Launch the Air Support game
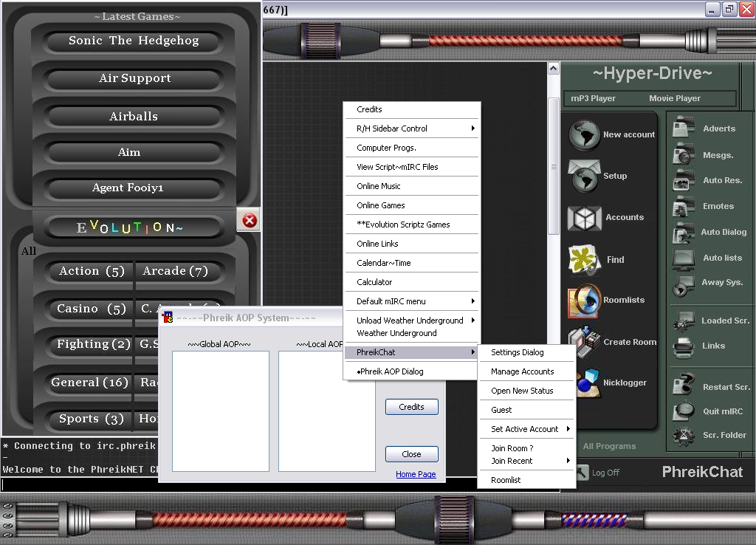The width and height of the screenshot is (756, 545). click(134, 78)
